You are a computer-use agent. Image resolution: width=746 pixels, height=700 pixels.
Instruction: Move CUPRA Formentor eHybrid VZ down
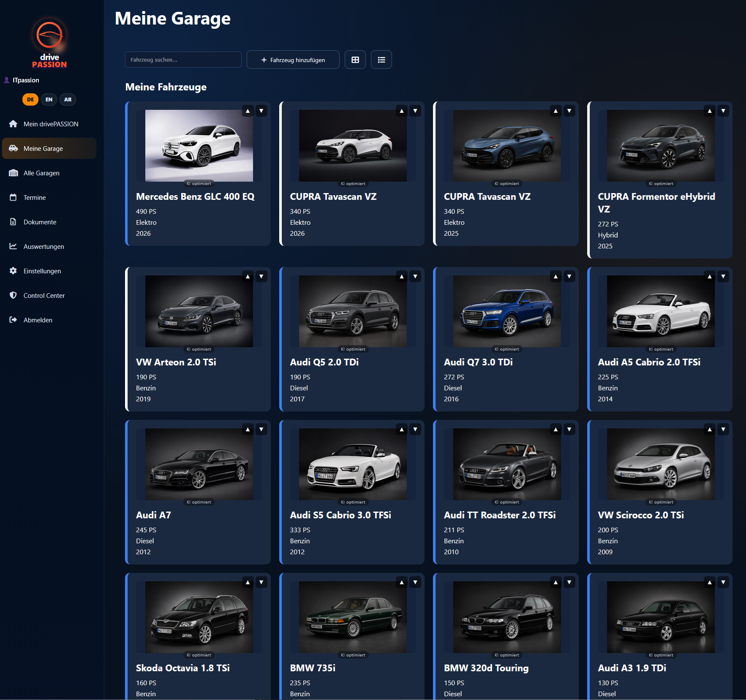723,111
